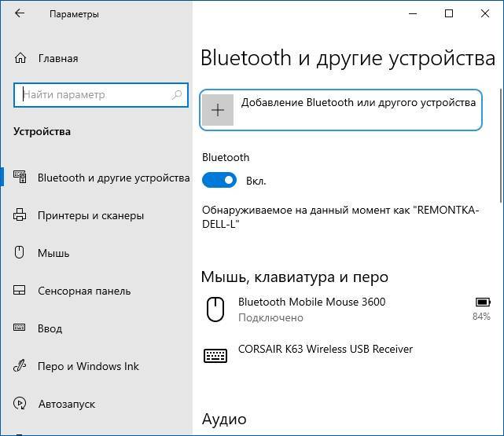The height and width of the screenshot is (436, 504).
Task: Close the Параметры window
Action: pos(485,13)
